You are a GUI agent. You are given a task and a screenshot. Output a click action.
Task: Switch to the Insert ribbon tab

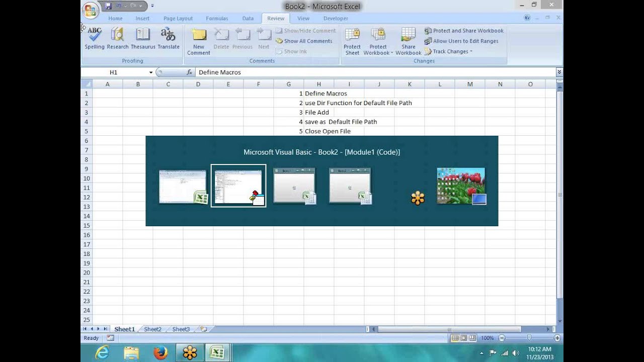point(142,19)
